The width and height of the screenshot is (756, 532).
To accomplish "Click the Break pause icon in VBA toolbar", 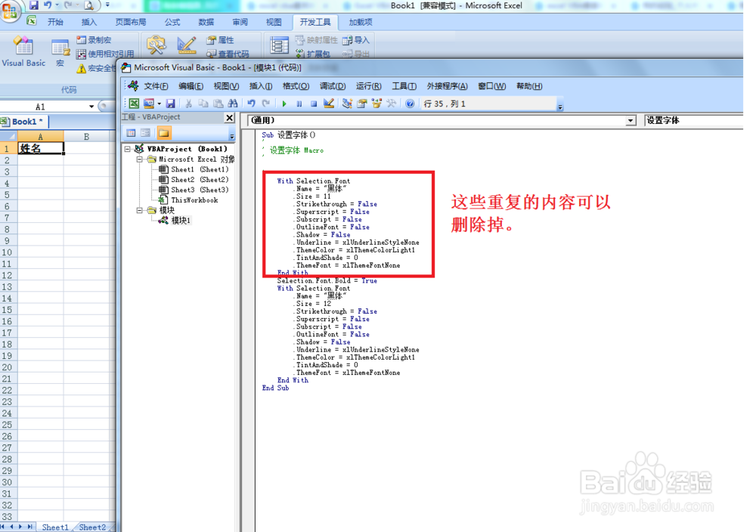I will point(299,104).
